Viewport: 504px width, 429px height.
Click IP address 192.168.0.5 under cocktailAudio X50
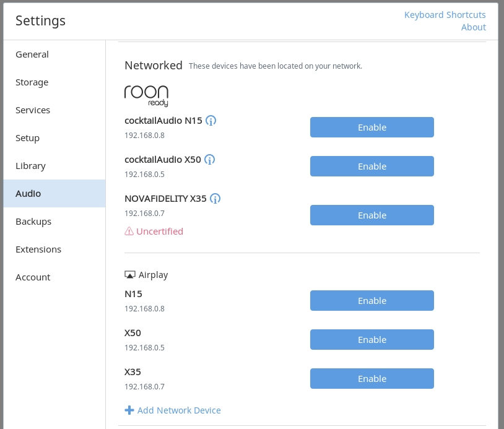click(144, 174)
